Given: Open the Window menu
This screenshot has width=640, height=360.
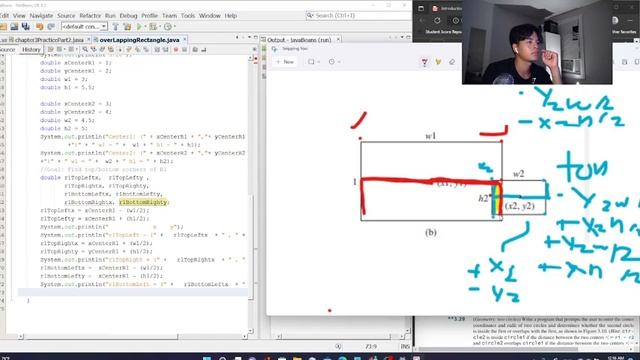Looking at the screenshot, I should (209, 16).
